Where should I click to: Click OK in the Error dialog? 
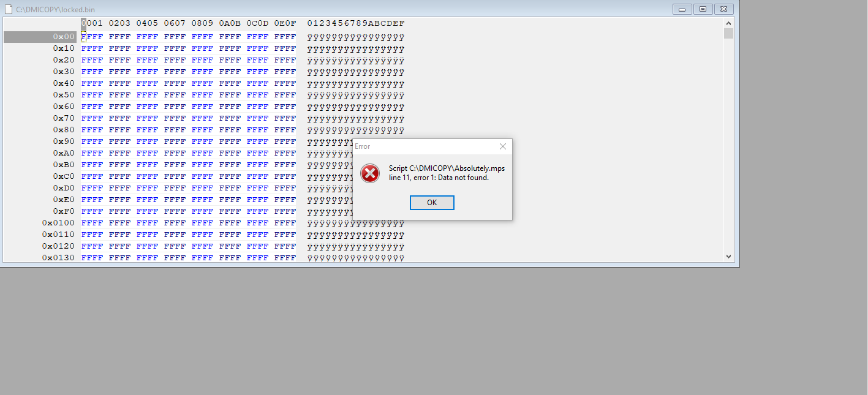coord(432,203)
